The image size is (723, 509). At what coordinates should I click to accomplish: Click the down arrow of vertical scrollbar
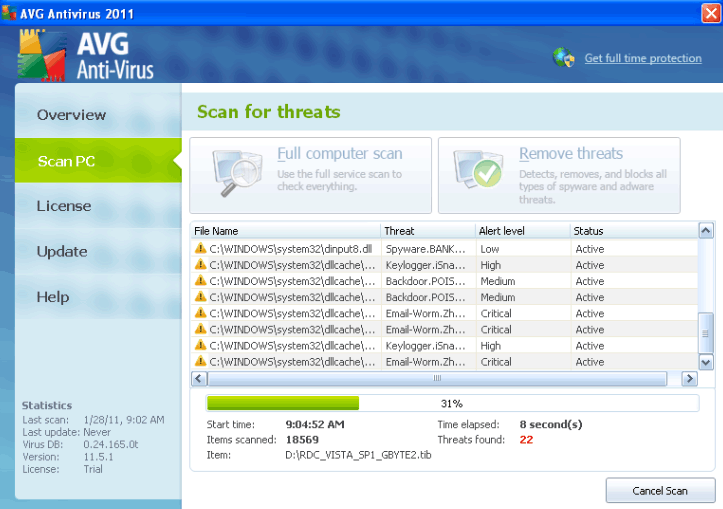tap(706, 362)
